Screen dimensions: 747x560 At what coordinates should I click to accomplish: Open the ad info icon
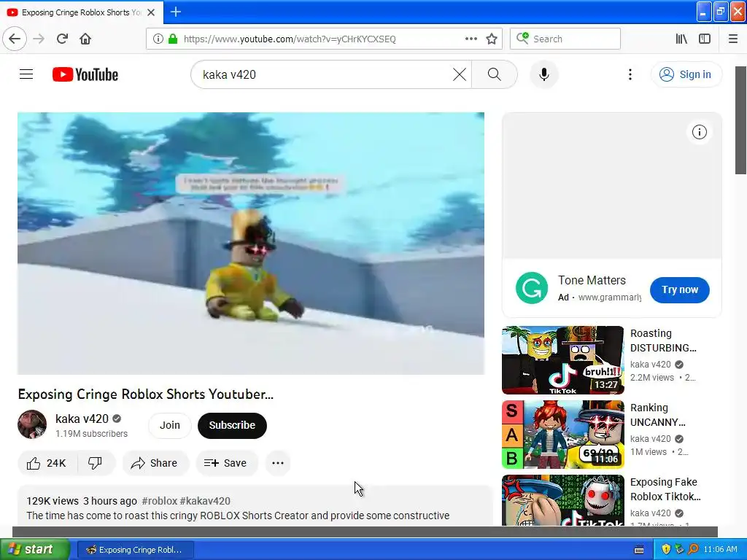click(x=699, y=132)
